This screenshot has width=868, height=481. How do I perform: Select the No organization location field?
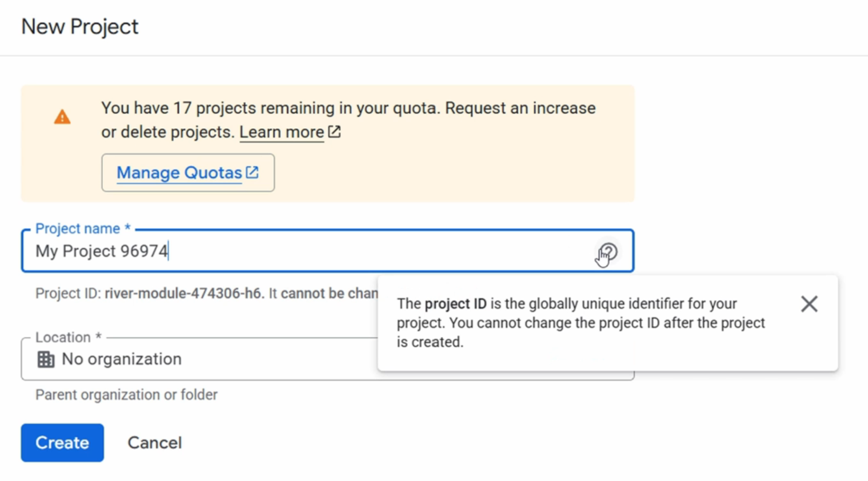coord(199,359)
